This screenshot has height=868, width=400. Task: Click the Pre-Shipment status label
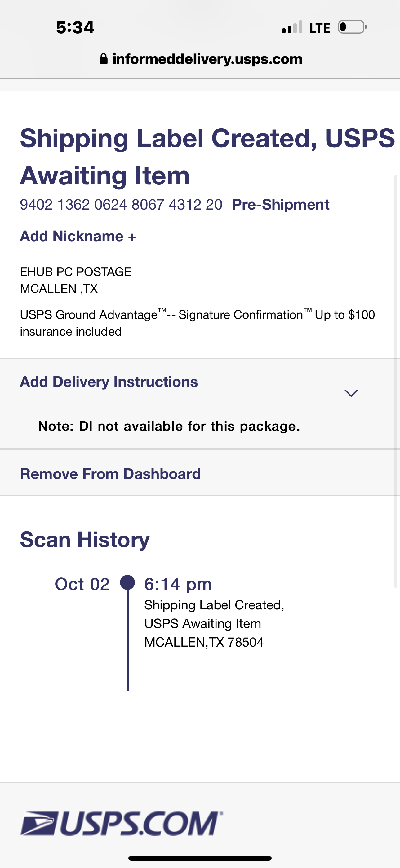pyautogui.click(x=281, y=205)
